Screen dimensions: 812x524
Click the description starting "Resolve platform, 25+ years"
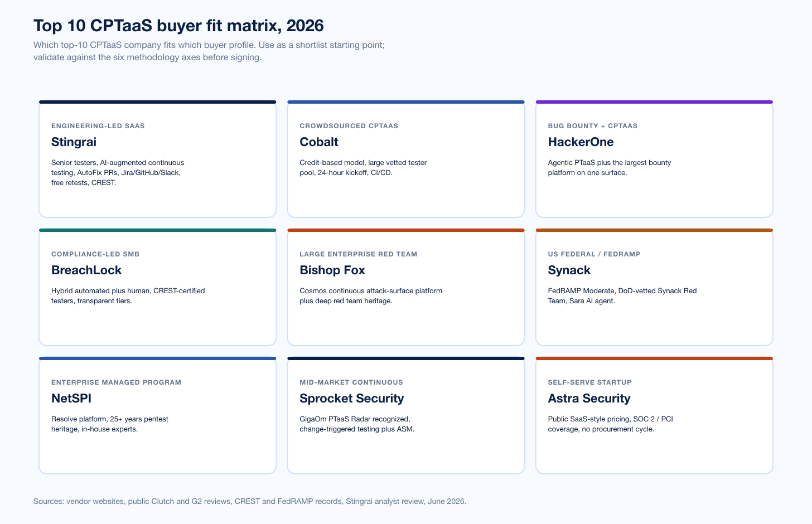pos(110,424)
